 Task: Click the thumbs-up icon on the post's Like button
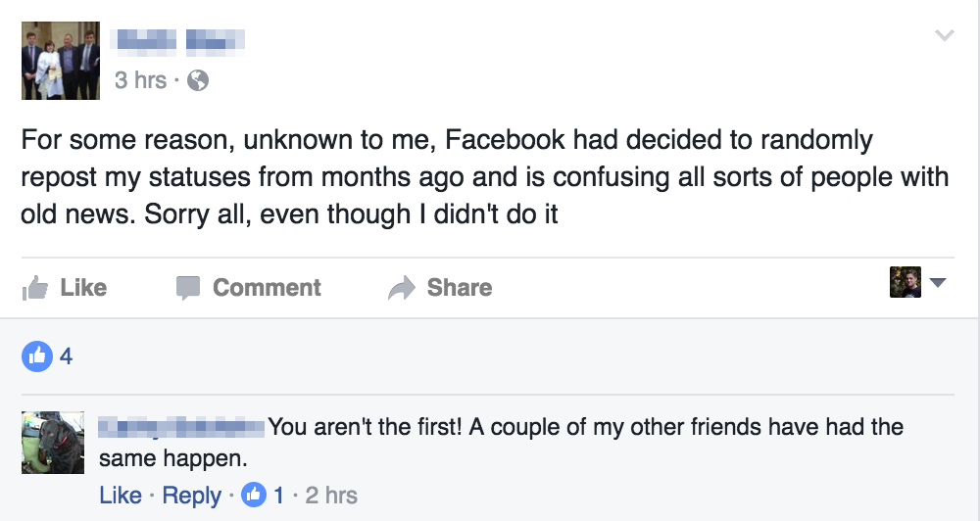(35, 288)
